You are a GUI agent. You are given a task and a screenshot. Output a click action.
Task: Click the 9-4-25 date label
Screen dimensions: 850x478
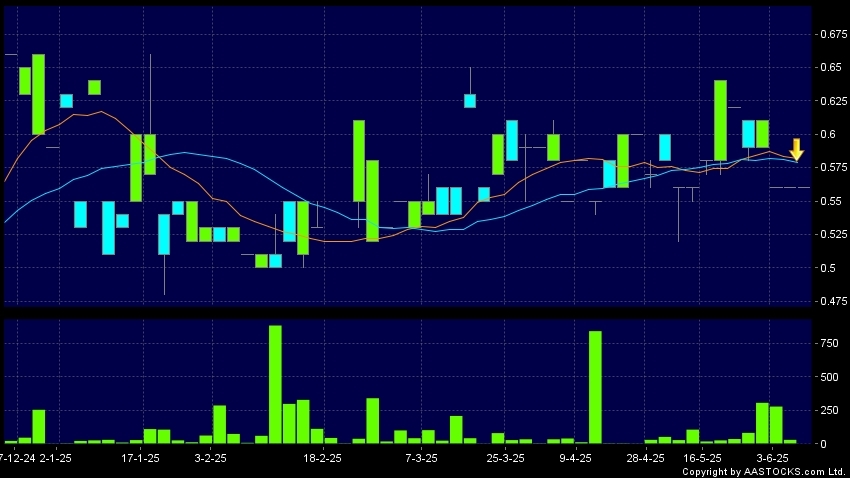(x=575, y=458)
